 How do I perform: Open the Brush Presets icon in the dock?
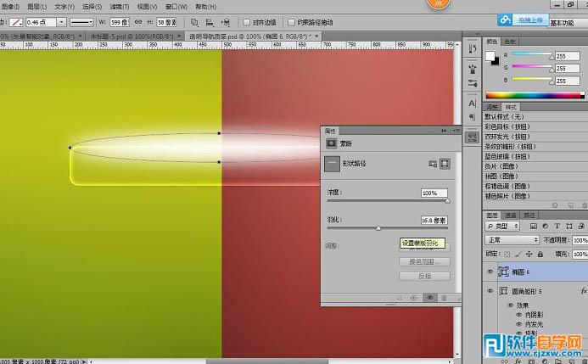pyautogui.click(x=472, y=83)
